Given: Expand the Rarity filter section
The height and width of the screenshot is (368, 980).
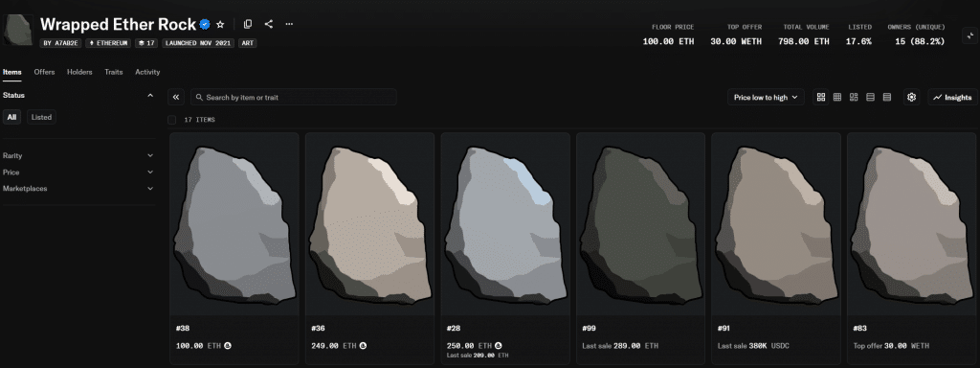Looking at the screenshot, I should (78, 155).
